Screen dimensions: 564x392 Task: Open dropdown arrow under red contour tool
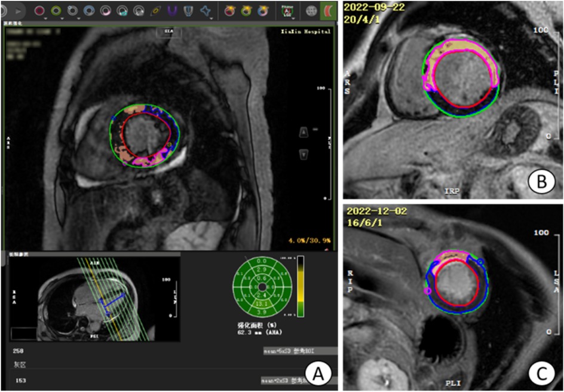[46, 18]
